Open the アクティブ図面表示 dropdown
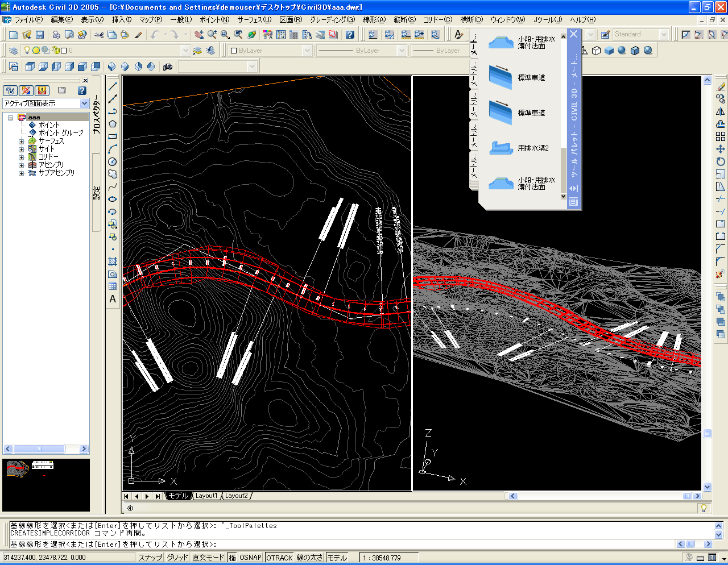The width and height of the screenshot is (728, 565). [85, 103]
